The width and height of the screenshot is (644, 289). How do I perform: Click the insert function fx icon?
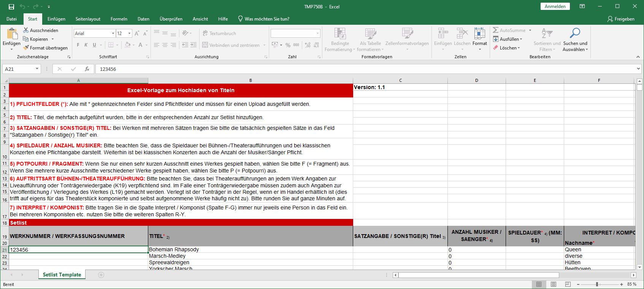pyautogui.click(x=87, y=69)
